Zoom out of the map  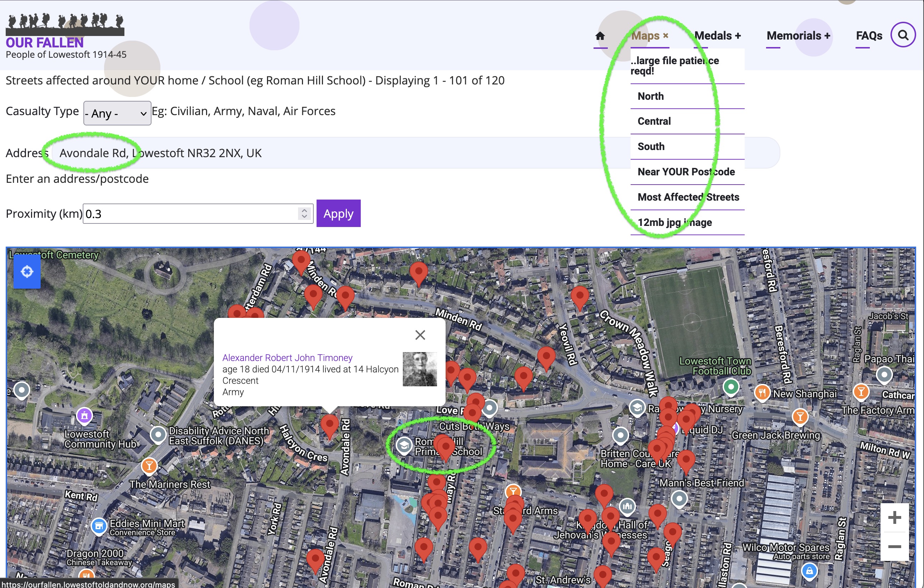pyautogui.click(x=894, y=546)
